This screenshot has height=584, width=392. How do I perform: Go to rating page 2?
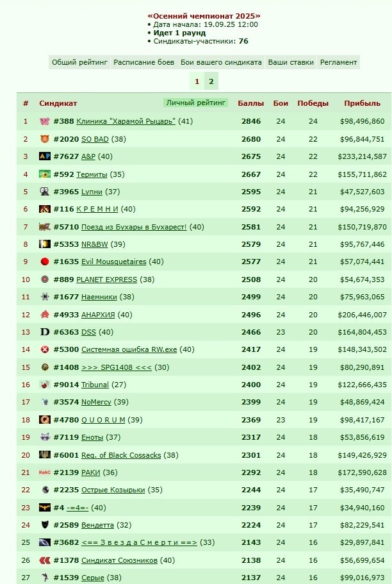click(x=211, y=81)
